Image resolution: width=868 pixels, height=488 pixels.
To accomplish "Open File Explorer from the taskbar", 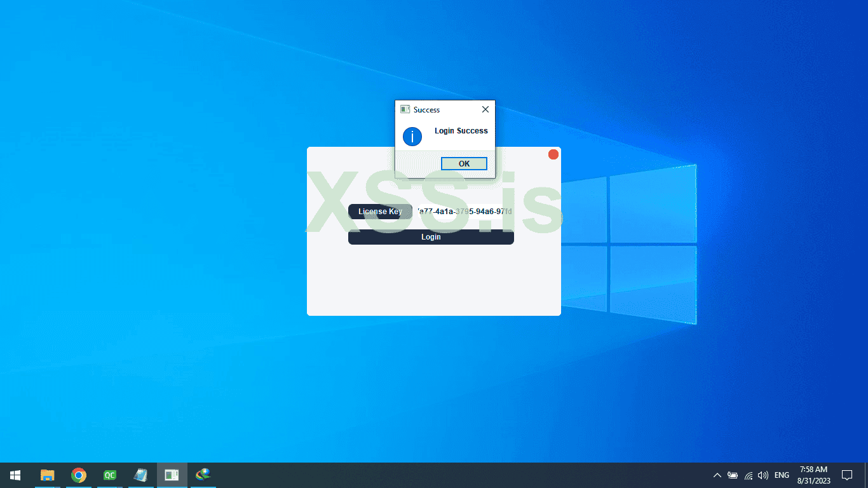I will tap(47, 475).
